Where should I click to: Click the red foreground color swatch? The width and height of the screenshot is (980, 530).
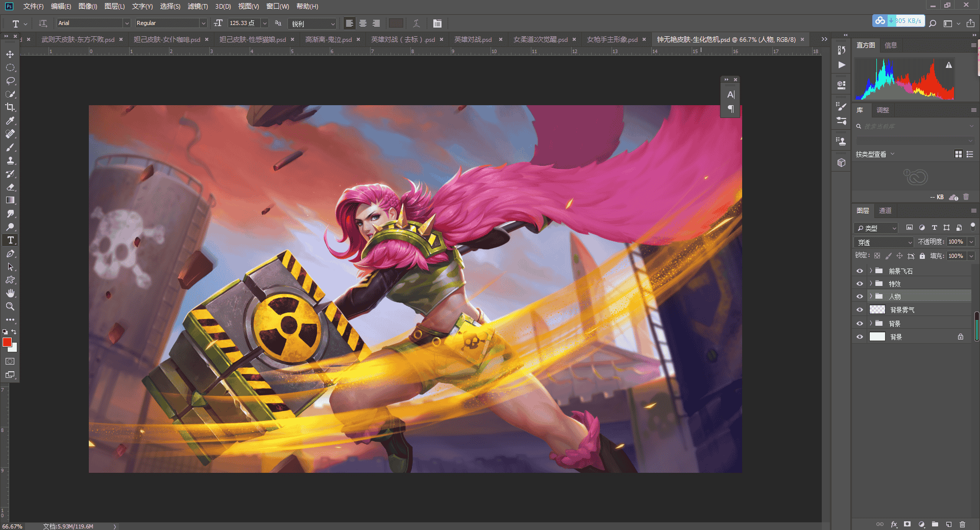[7, 342]
